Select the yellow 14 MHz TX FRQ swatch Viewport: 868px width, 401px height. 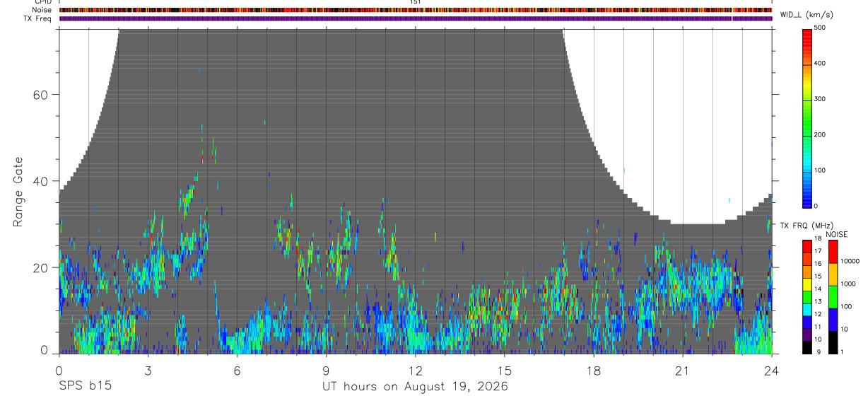[x=807, y=284]
